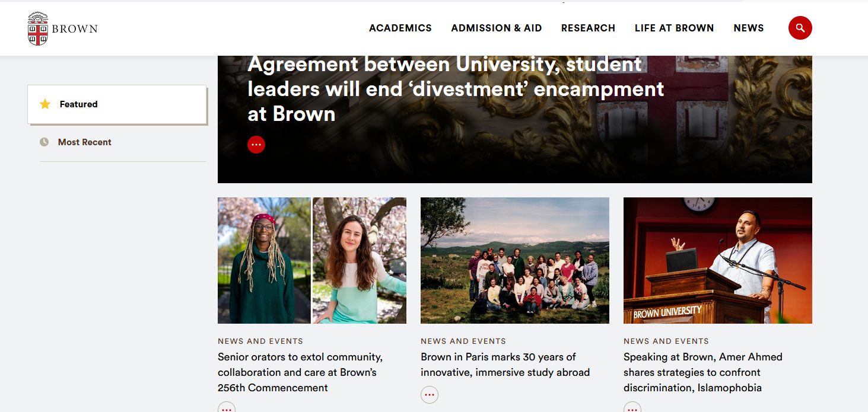Screen dimensions: 868x412
Task: Click the Brown University shield logo
Action: pyautogui.click(x=38, y=28)
